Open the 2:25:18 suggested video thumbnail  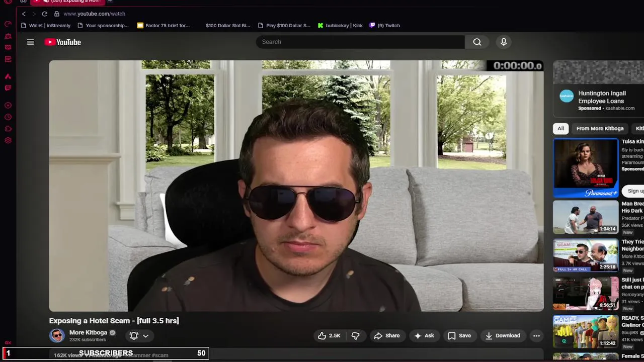586,255
